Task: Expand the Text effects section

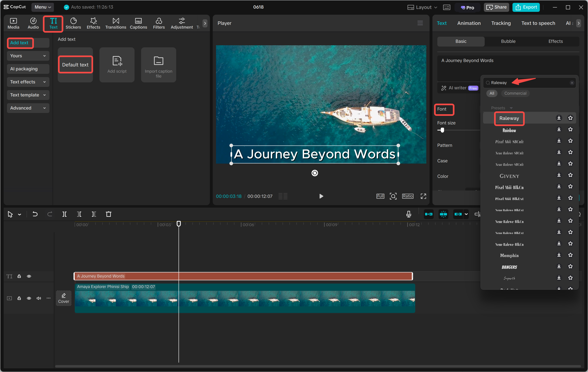Action: click(x=28, y=82)
